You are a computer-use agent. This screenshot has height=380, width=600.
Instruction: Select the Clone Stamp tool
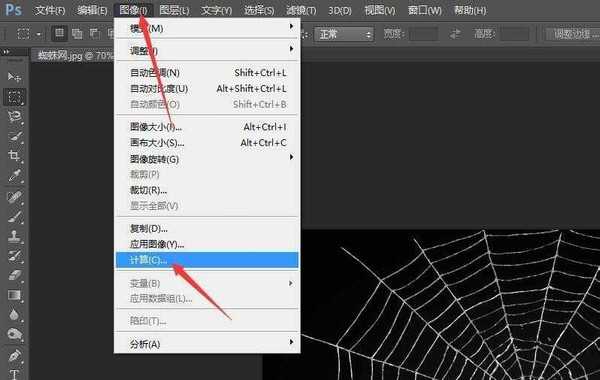pyautogui.click(x=15, y=236)
